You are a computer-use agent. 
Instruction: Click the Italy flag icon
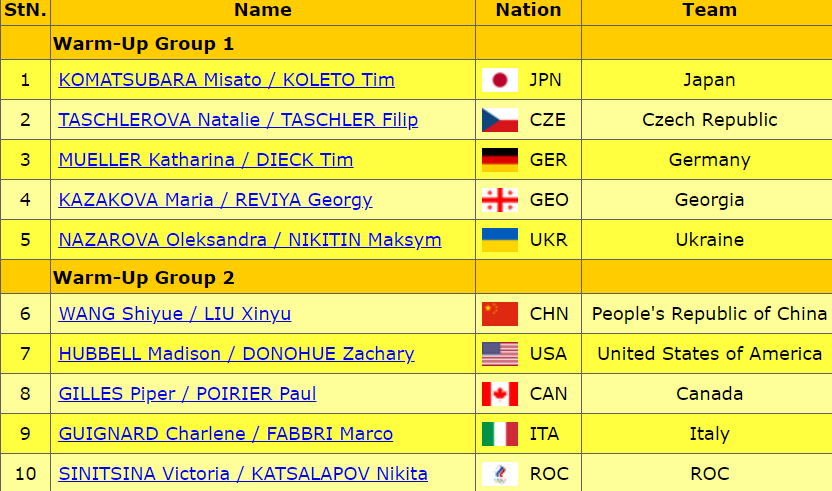pyautogui.click(x=499, y=434)
